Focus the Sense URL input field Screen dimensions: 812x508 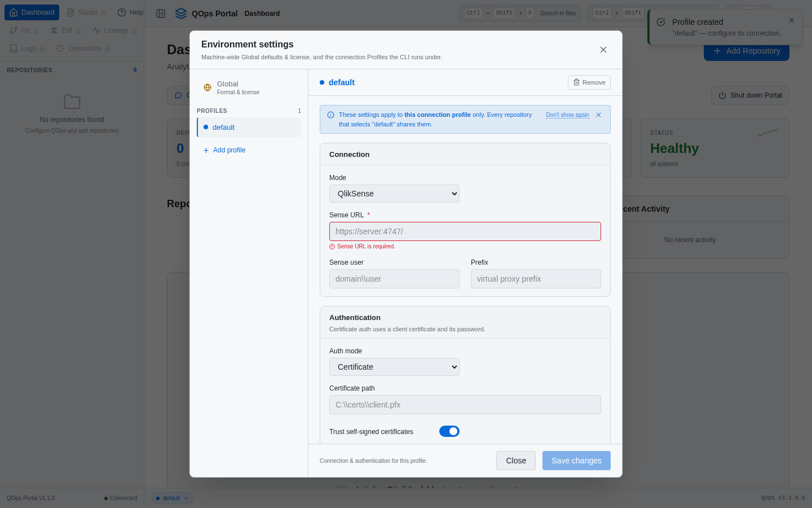coord(465,231)
